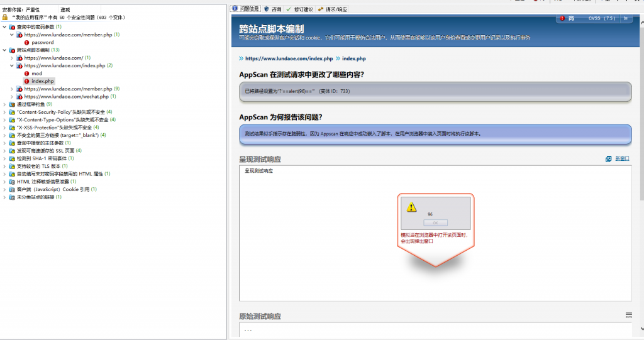Click the CVSS (7.5) score label
Viewport: 644px width, 340px height.
[602, 18]
